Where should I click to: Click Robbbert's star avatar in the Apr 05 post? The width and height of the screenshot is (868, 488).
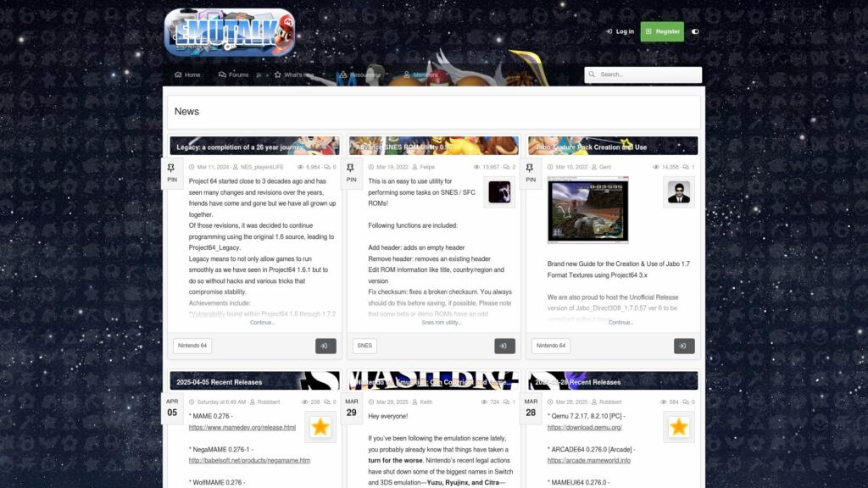320,427
